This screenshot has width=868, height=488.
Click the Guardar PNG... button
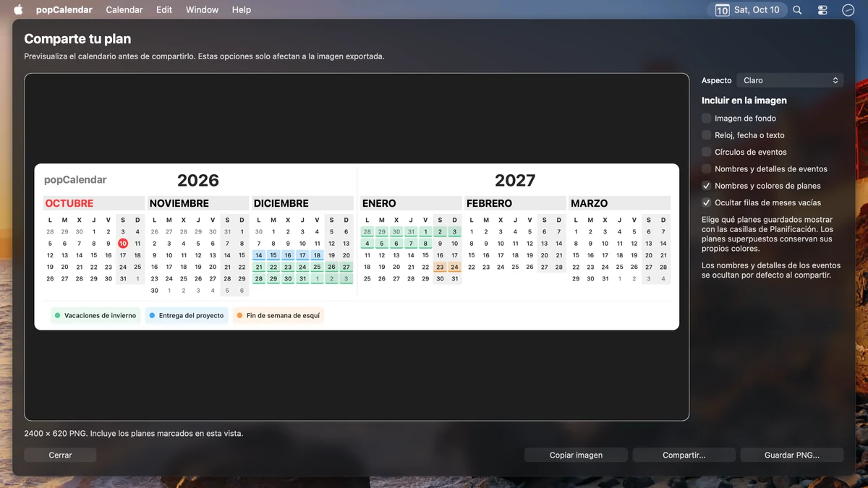(792, 455)
